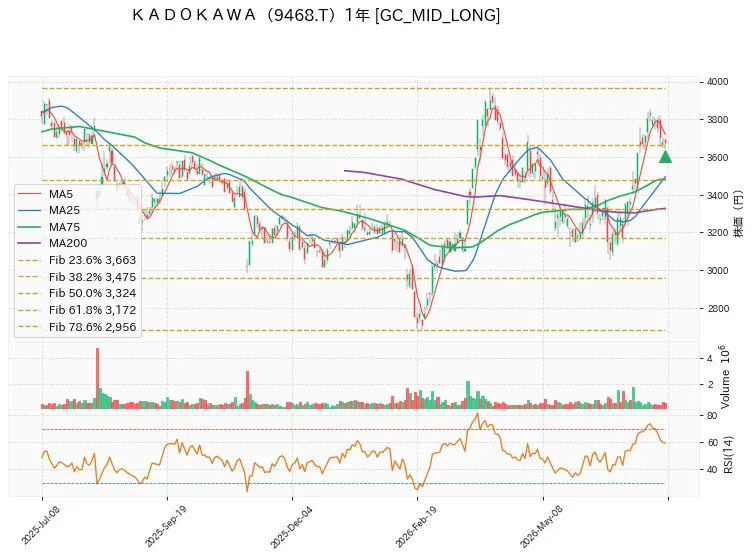Click the 2026-May-08 date axis label
This screenshot has width=752, height=558.
coord(541,527)
